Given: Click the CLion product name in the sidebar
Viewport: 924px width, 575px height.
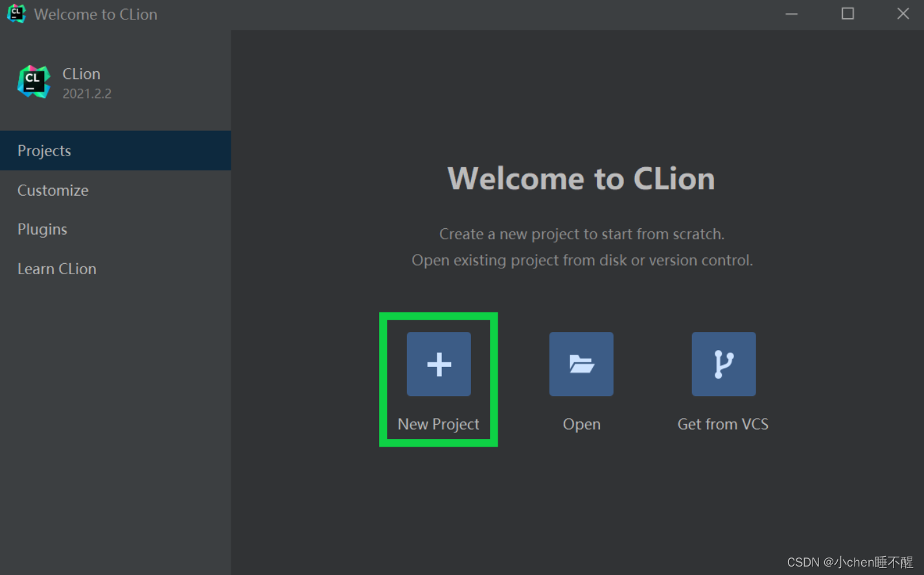Looking at the screenshot, I should click(x=82, y=74).
